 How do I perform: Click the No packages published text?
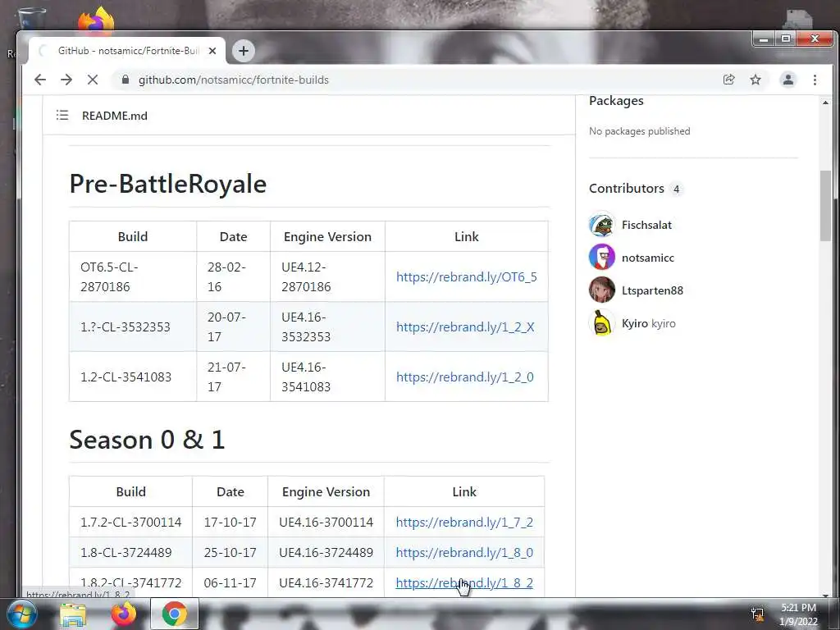tap(639, 131)
